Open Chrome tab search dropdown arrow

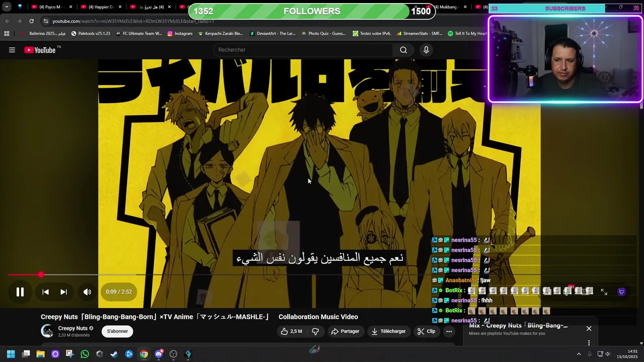pyautogui.click(x=7, y=7)
